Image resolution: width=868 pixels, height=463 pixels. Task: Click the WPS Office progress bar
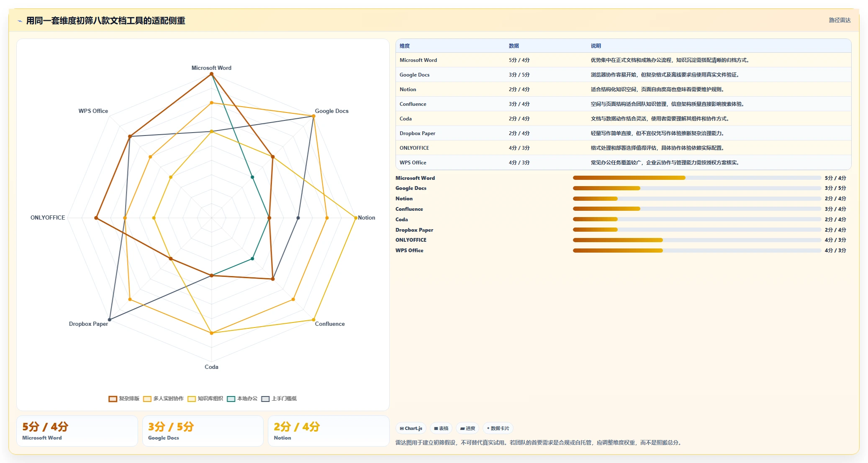(697, 251)
